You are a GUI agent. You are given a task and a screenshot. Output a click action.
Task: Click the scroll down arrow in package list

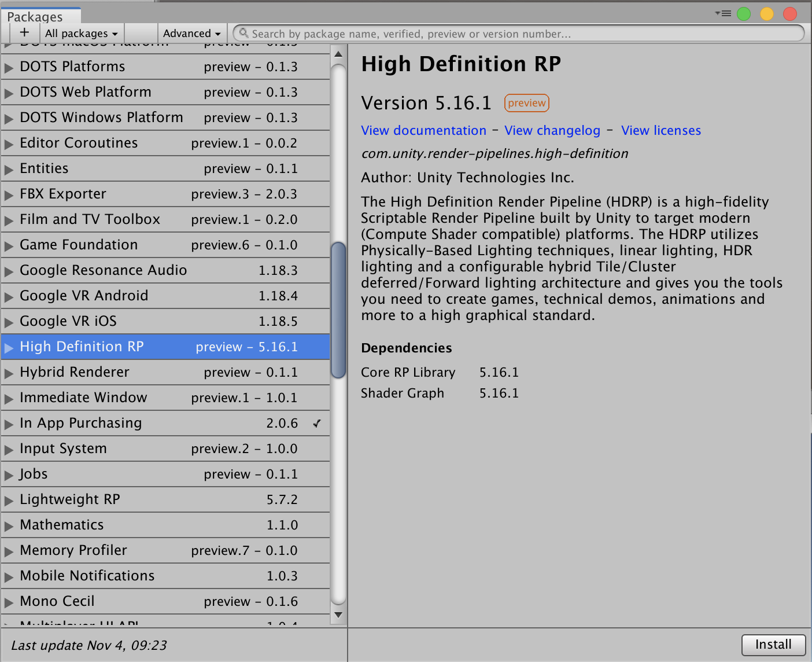(x=338, y=615)
